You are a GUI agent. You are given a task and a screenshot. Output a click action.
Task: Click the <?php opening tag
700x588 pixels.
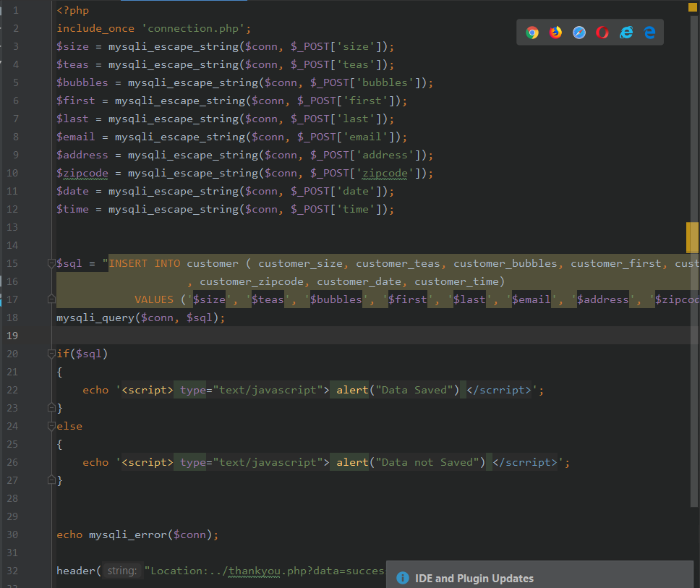pyautogui.click(x=73, y=10)
